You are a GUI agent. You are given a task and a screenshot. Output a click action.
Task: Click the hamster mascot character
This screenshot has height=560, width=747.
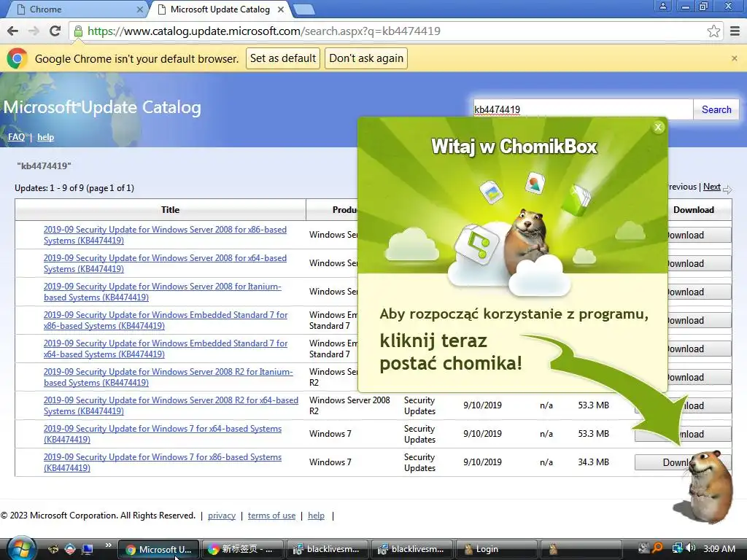[709, 486]
